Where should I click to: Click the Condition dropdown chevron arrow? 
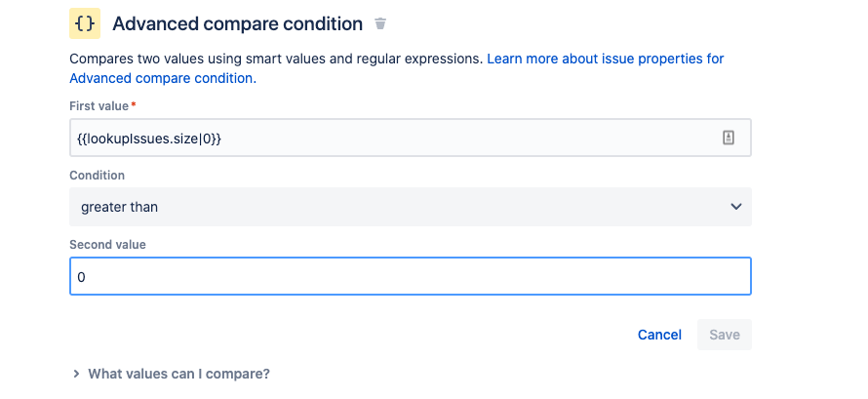click(x=736, y=207)
